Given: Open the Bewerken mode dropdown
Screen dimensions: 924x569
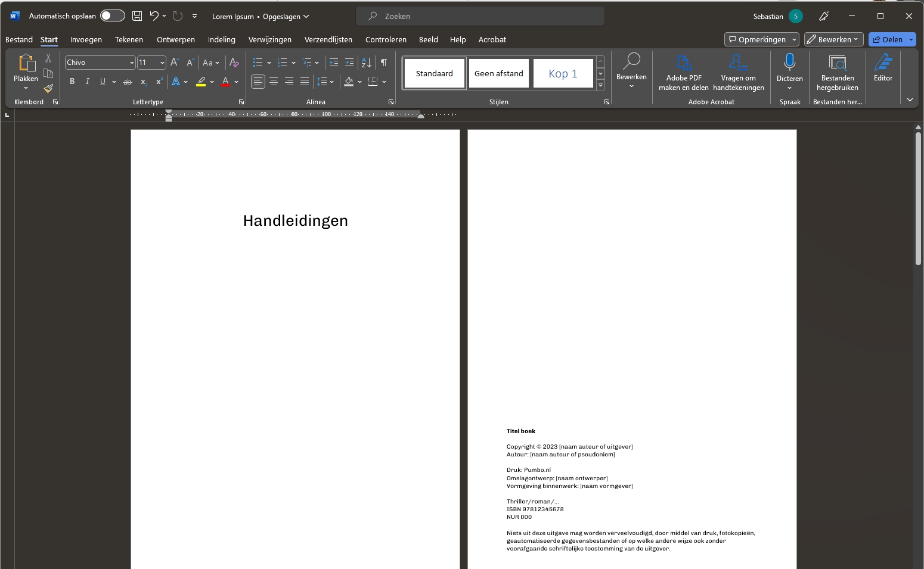Looking at the screenshot, I should [833, 39].
